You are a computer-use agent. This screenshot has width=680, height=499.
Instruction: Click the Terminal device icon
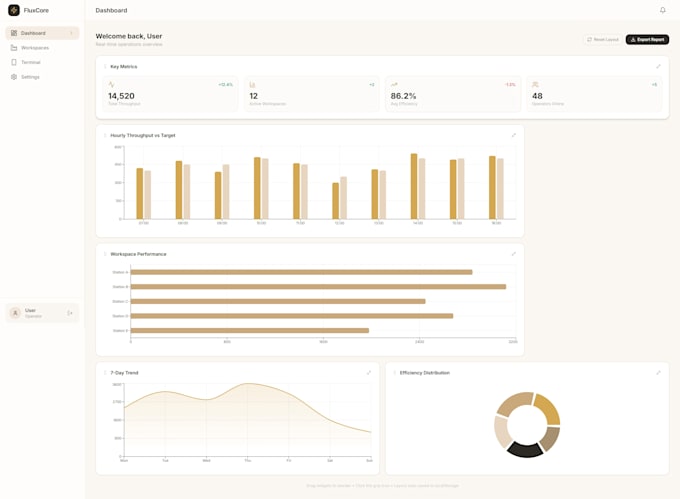[14, 62]
